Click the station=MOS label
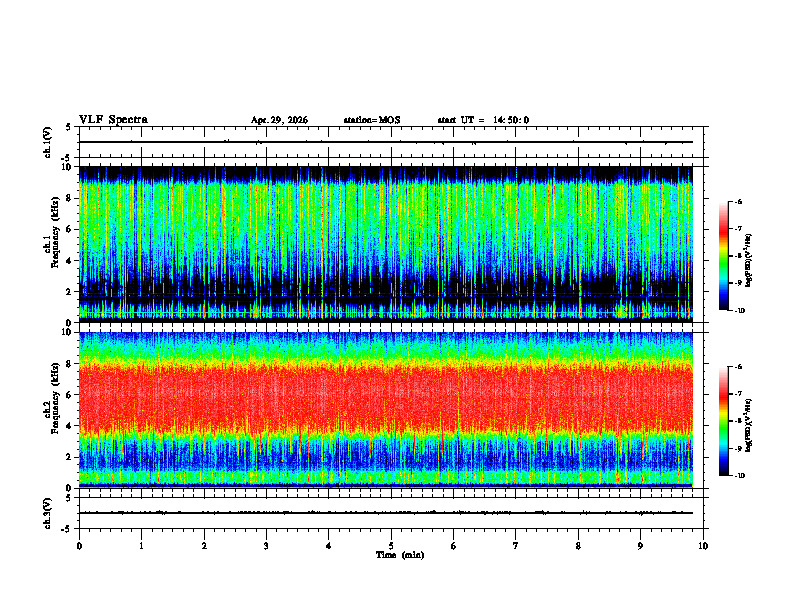 point(372,120)
